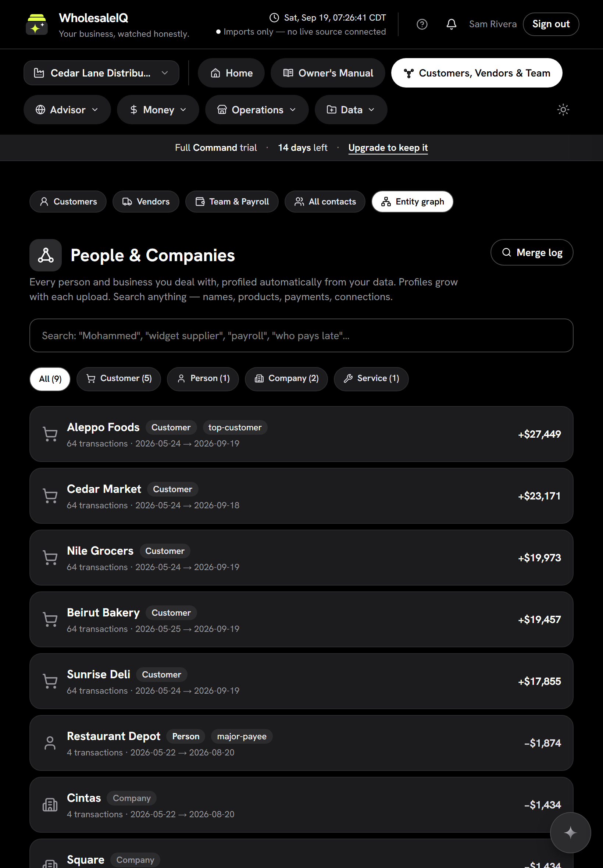Viewport: 603px width, 868px height.
Task: Select the Entity graph sub-tab
Action: coord(412,202)
